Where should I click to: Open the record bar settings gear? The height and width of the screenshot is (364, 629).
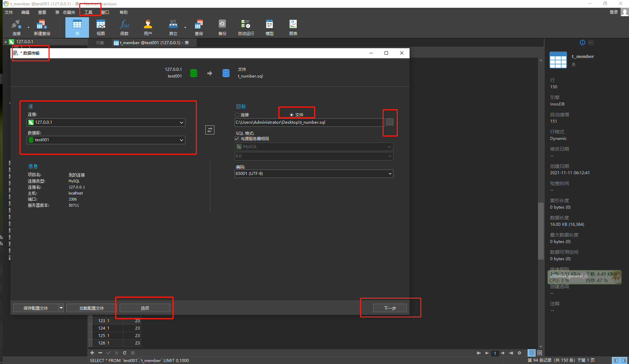519,353
